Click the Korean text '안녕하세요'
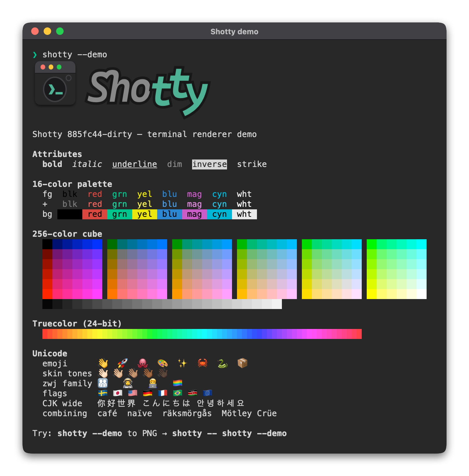 coord(220,403)
